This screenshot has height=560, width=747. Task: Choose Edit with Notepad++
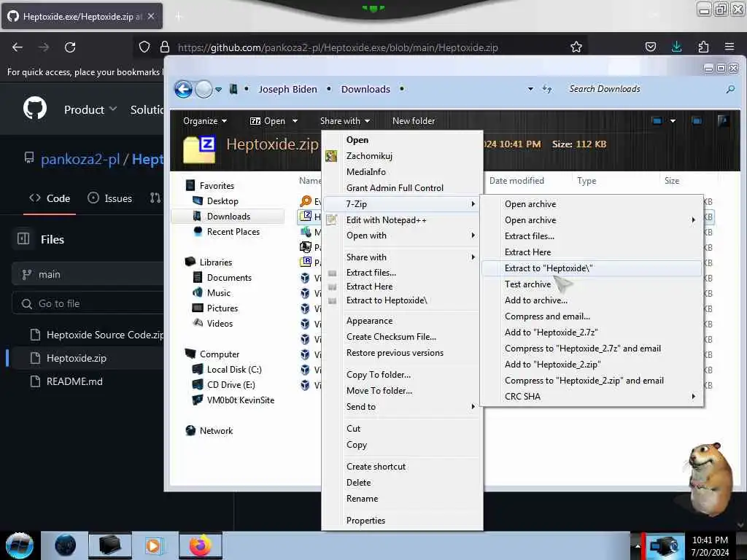pos(402,220)
